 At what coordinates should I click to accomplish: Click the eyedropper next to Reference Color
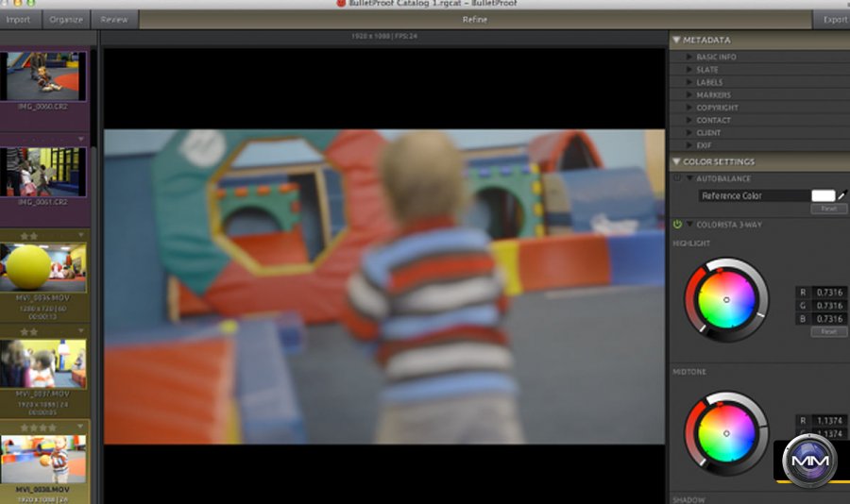point(841,195)
